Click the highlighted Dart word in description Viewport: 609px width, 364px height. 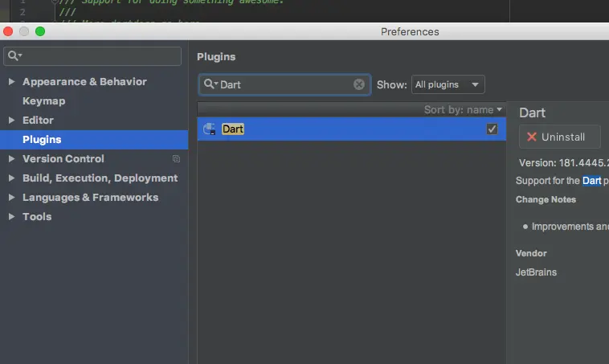(x=591, y=181)
